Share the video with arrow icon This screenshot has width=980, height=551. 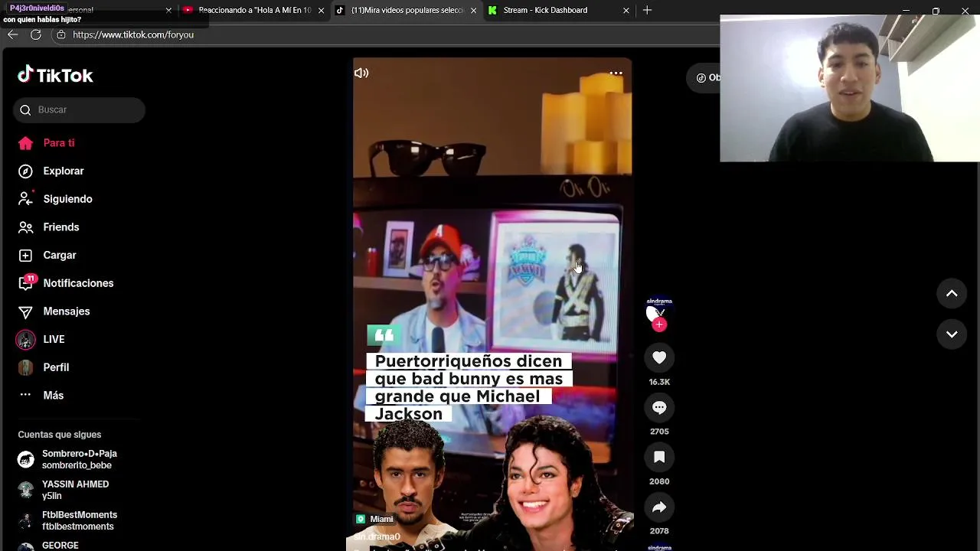tap(659, 507)
